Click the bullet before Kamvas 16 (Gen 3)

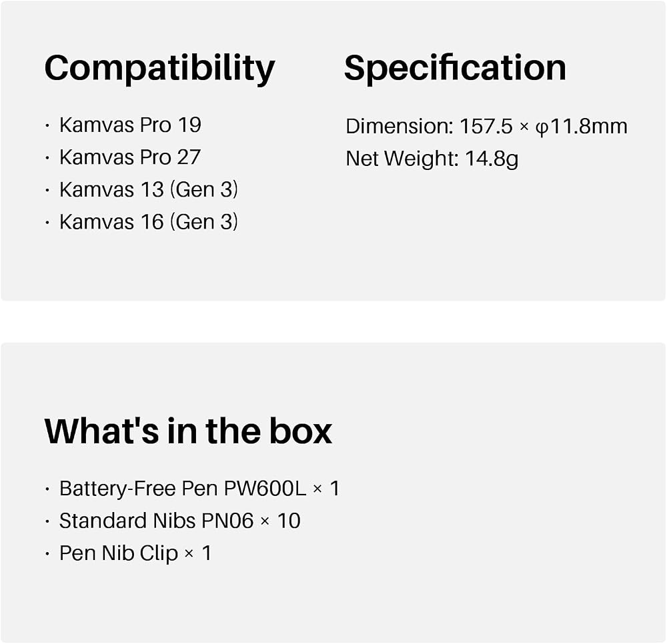point(47,222)
